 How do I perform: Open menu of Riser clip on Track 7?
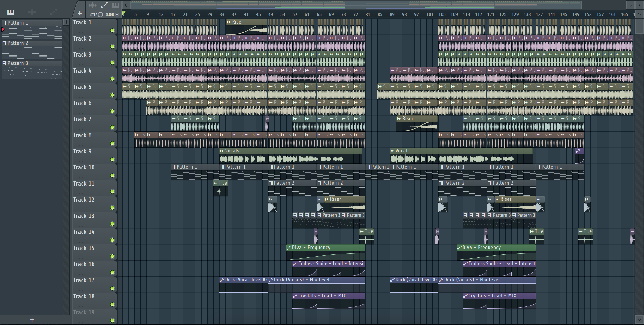[x=399, y=119]
